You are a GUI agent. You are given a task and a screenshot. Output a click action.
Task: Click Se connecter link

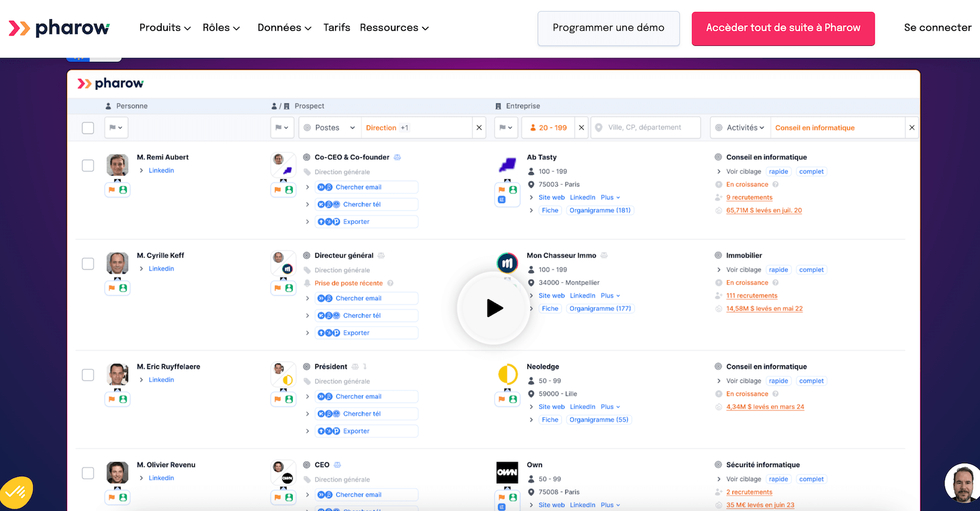[x=938, y=28]
